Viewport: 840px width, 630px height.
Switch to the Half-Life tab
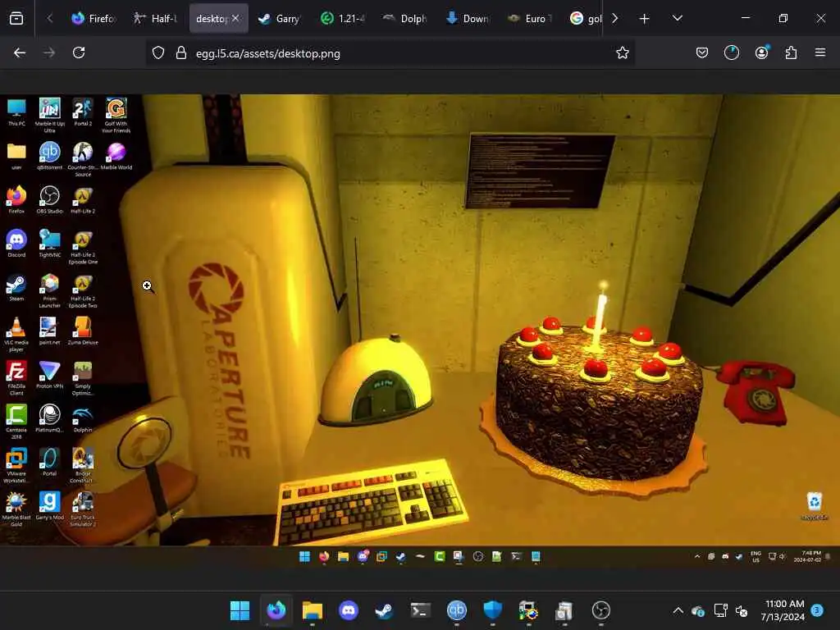(x=155, y=19)
